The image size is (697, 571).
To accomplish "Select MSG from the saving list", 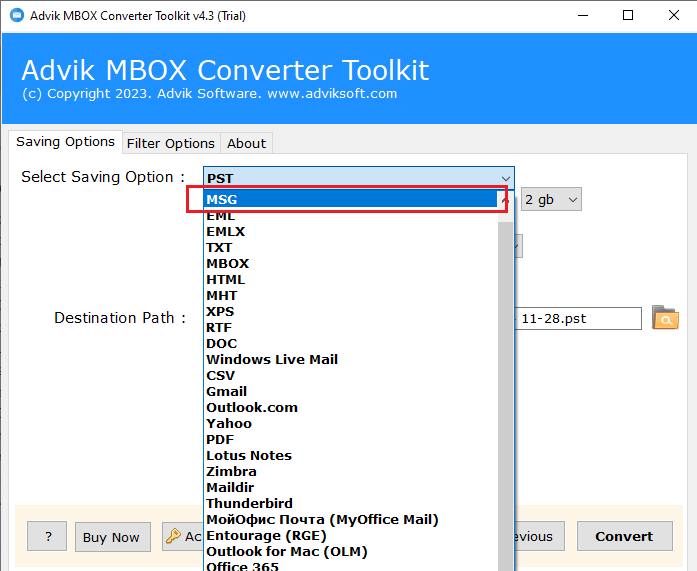I will tap(350, 200).
